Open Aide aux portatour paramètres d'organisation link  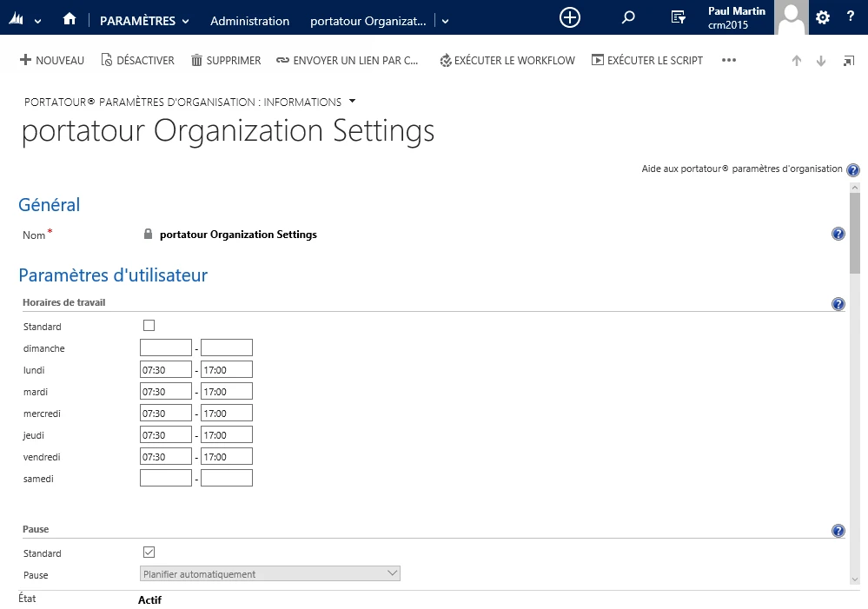click(742, 169)
